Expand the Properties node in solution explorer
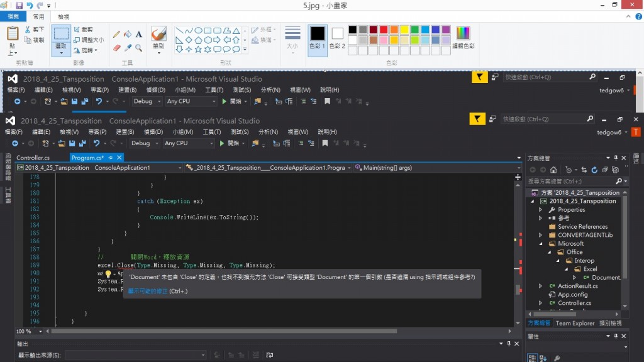 click(x=540, y=209)
